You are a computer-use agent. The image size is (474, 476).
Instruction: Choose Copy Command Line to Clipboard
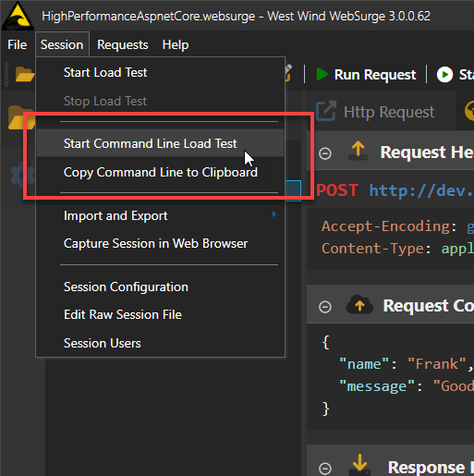tap(160, 172)
